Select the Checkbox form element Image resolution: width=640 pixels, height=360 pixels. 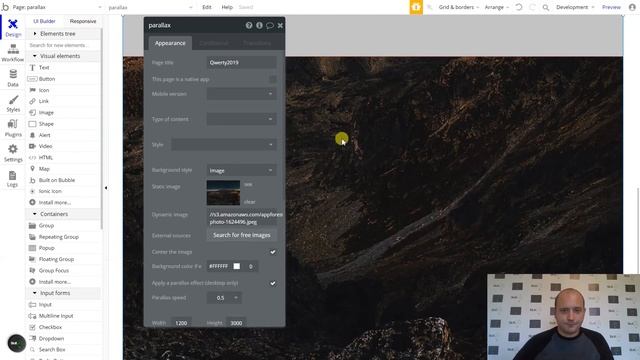(50, 327)
